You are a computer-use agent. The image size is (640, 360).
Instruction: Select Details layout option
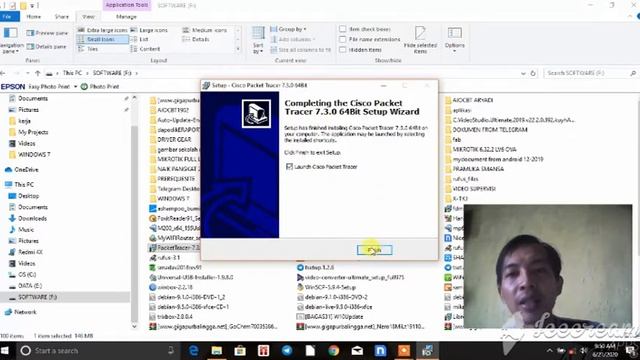(196, 39)
